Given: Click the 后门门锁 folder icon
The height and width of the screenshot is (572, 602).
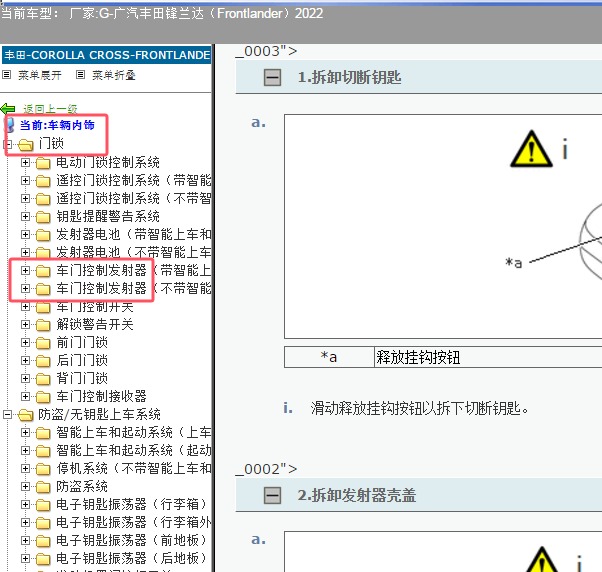Looking at the screenshot, I should tap(43, 360).
